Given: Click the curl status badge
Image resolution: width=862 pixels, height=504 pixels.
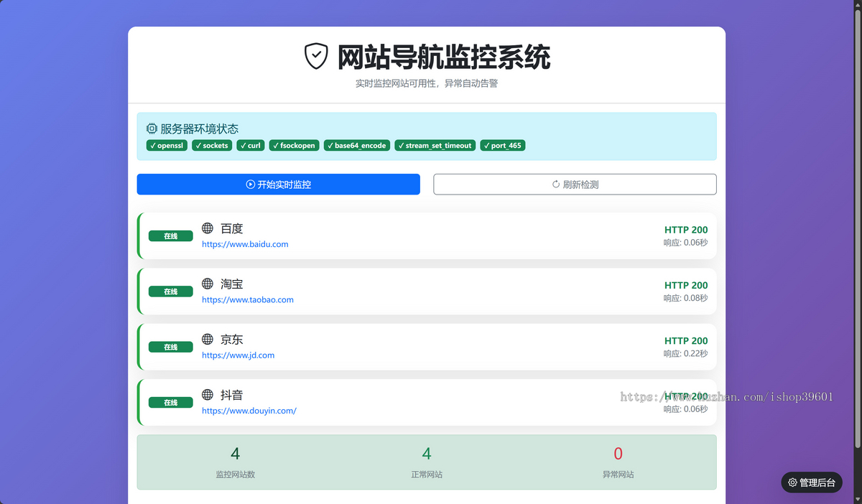Looking at the screenshot, I should click(x=250, y=145).
